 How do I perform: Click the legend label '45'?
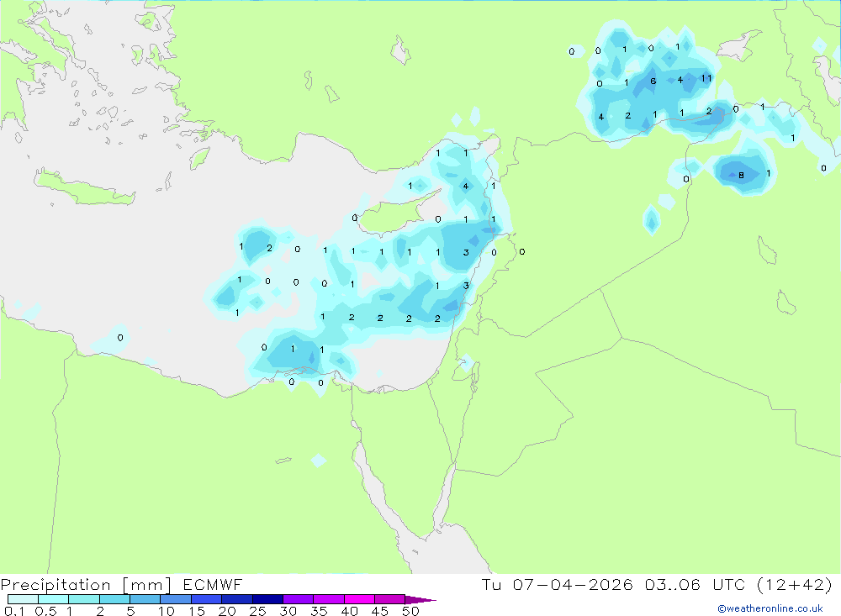click(380, 611)
